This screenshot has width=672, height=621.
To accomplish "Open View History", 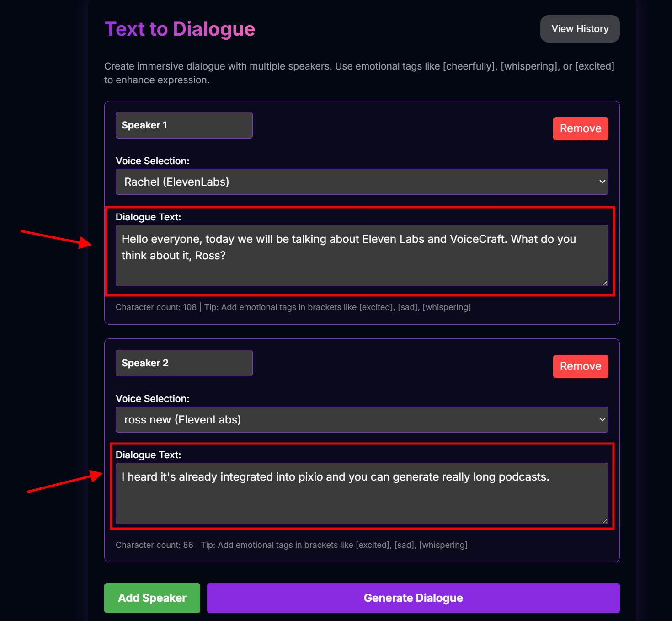I will point(580,28).
